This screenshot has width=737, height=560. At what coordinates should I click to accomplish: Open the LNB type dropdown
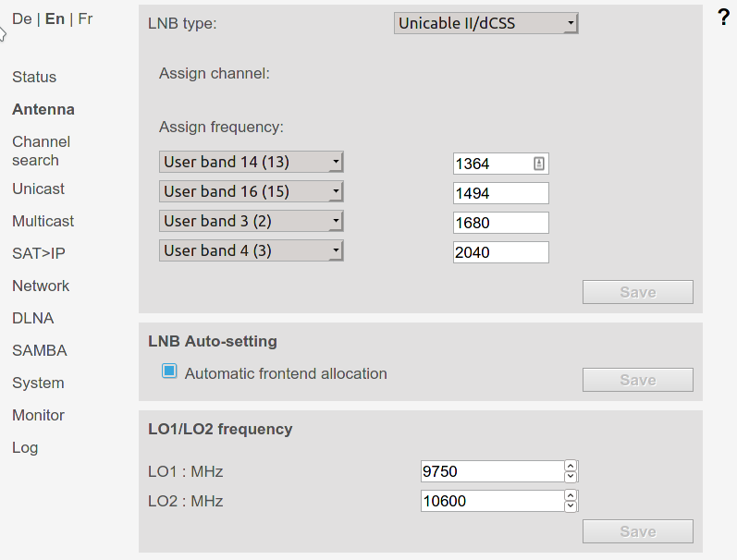[486, 23]
